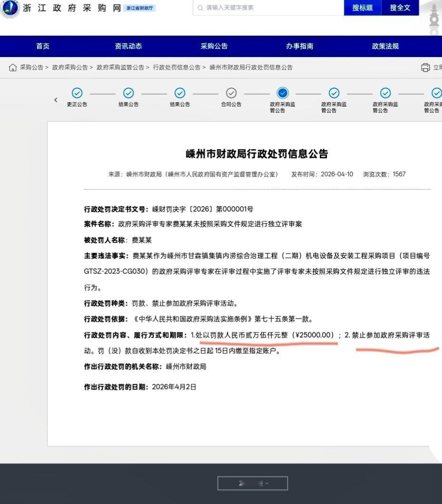Open 政府采购监管公告 breadcrumb link

120,68
